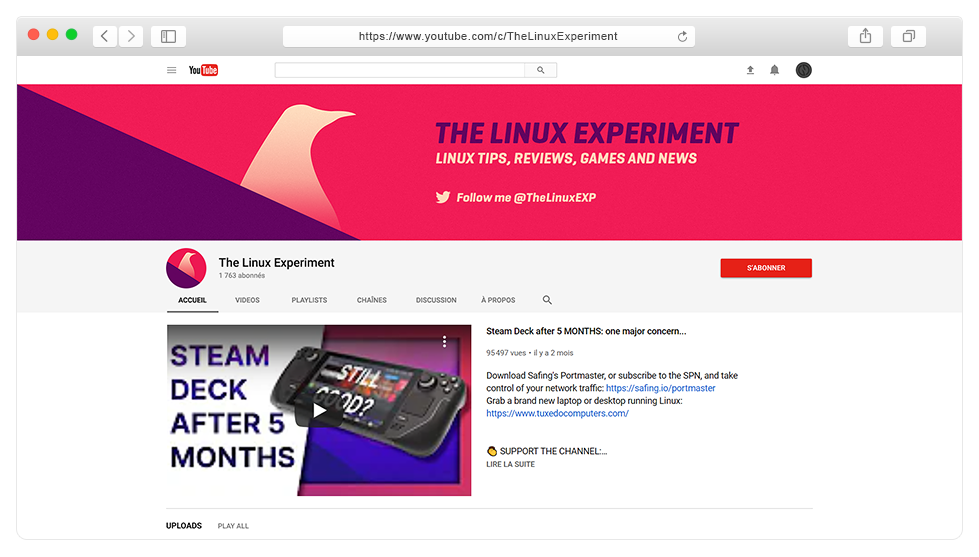Click 'The Linux Experiment' channel name

(277, 262)
